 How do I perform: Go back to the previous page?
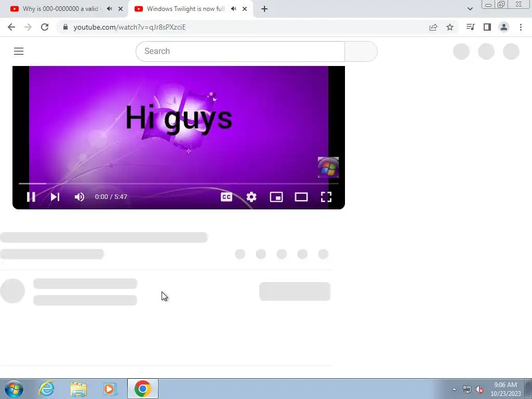(x=11, y=27)
